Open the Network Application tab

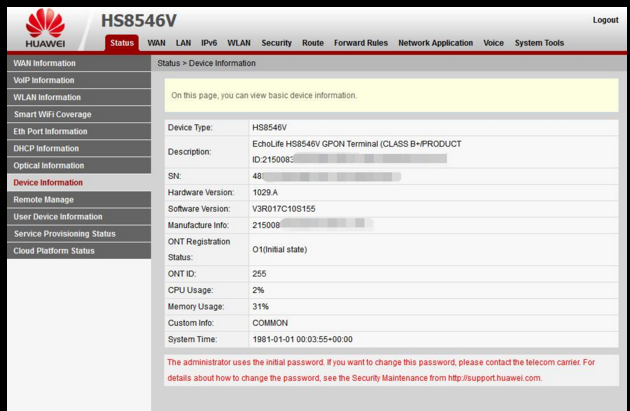coord(436,43)
